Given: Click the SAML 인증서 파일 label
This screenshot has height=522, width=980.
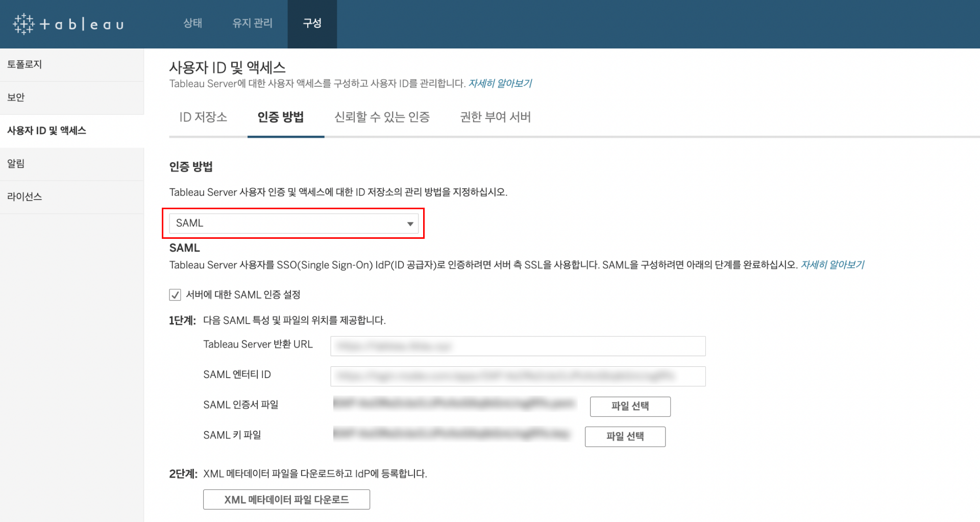Looking at the screenshot, I should coord(241,405).
